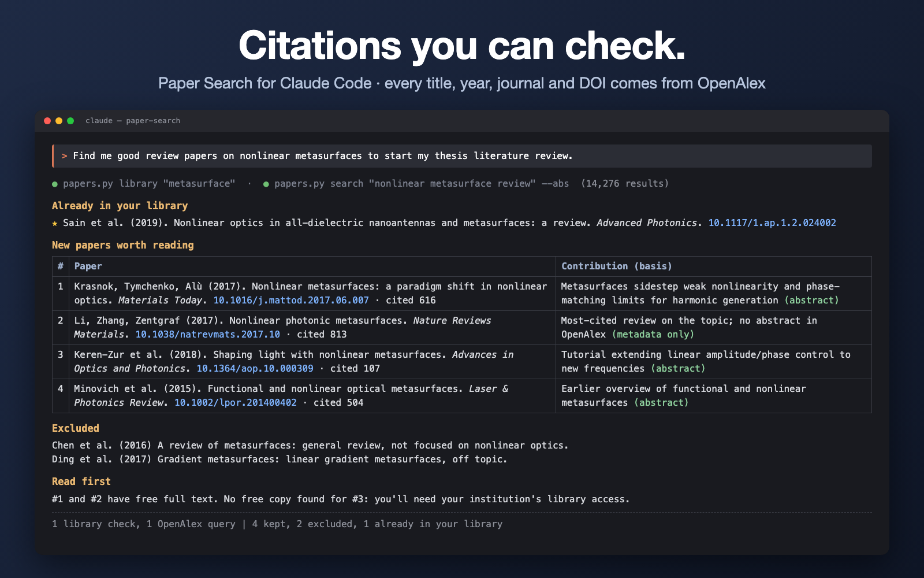Screen dimensions: 924x578
Task: Click 'cited 616' in row 1
Action: pyautogui.click(x=411, y=301)
